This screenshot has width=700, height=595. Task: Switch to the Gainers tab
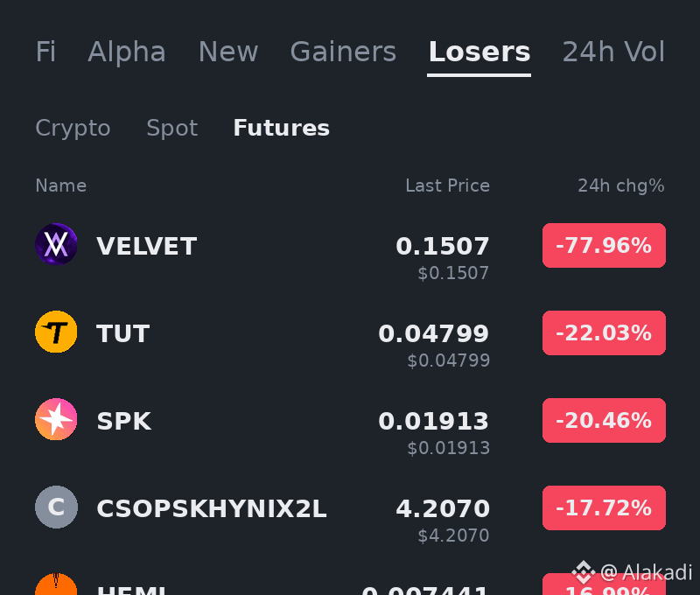coord(343,52)
